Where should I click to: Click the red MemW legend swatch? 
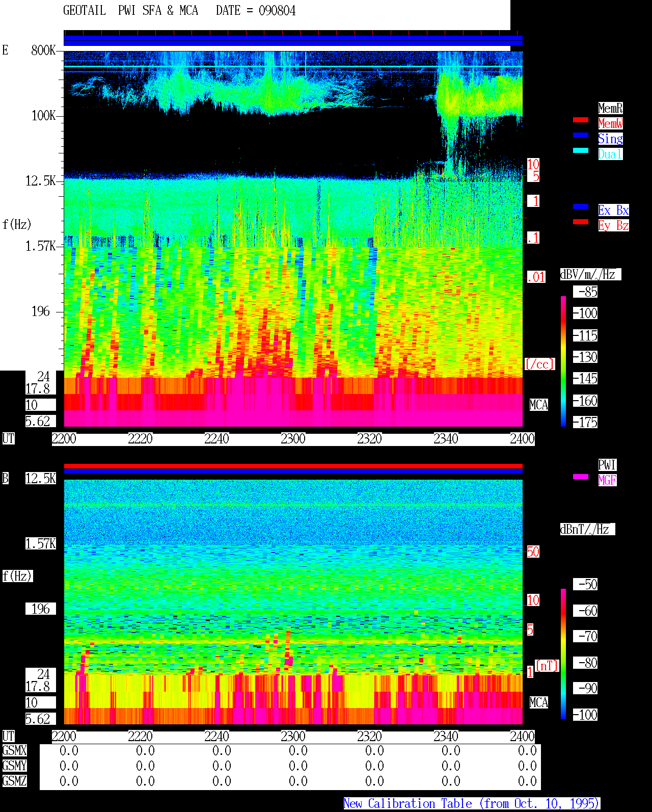(581, 120)
